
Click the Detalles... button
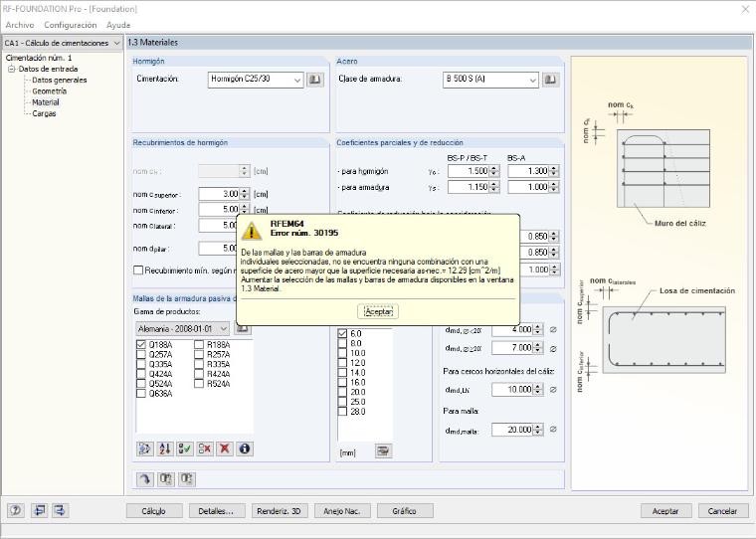(x=217, y=511)
